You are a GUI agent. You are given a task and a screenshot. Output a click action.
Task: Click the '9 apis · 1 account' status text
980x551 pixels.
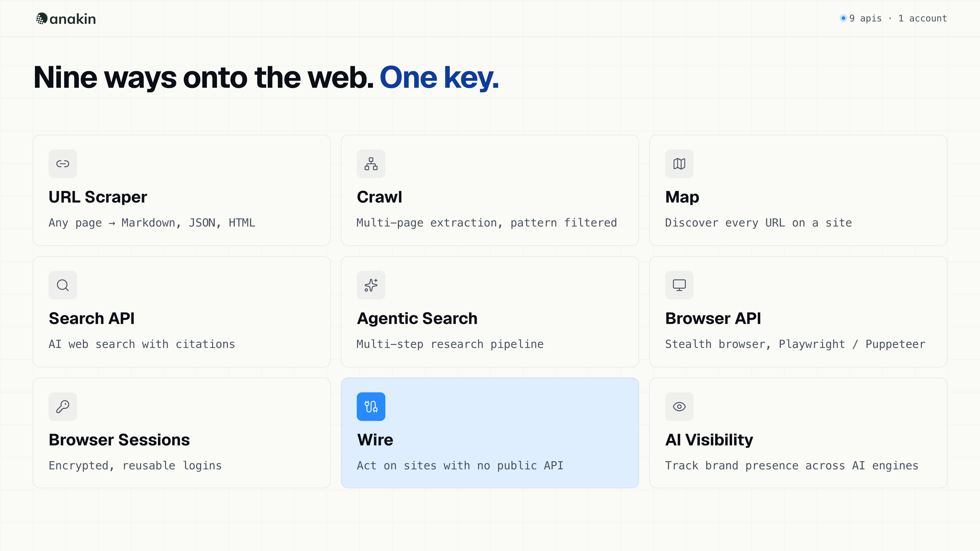click(898, 18)
